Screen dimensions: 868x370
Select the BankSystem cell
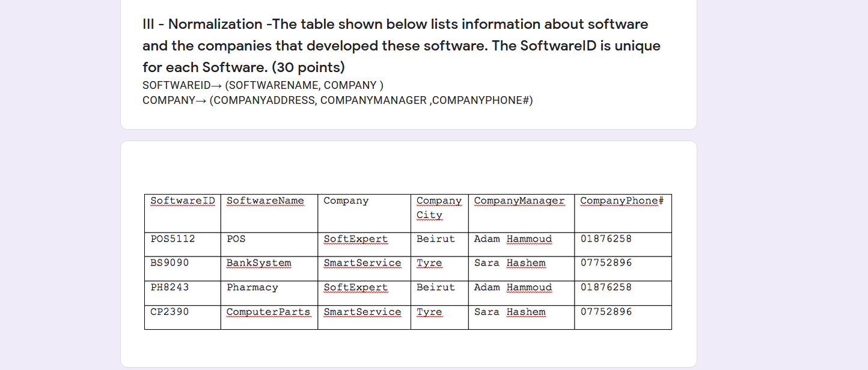pos(258,262)
